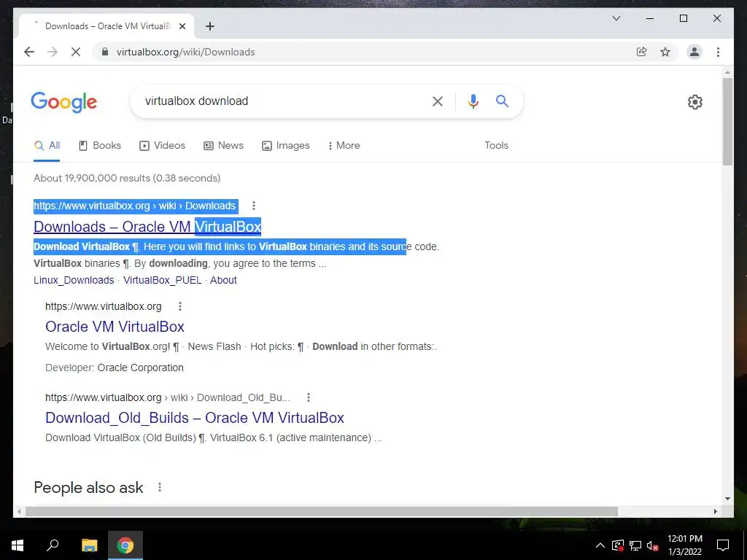
Task: Switch to Videos search tab
Action: click(162, 146)
